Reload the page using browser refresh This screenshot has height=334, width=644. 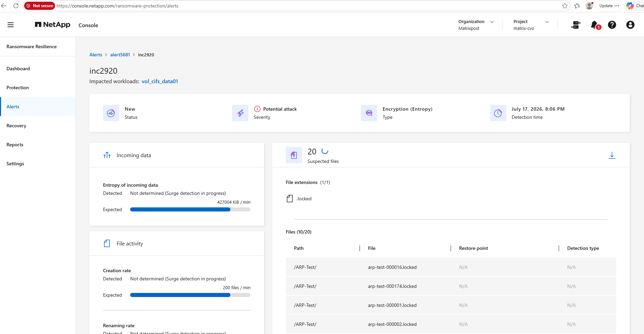16,6
